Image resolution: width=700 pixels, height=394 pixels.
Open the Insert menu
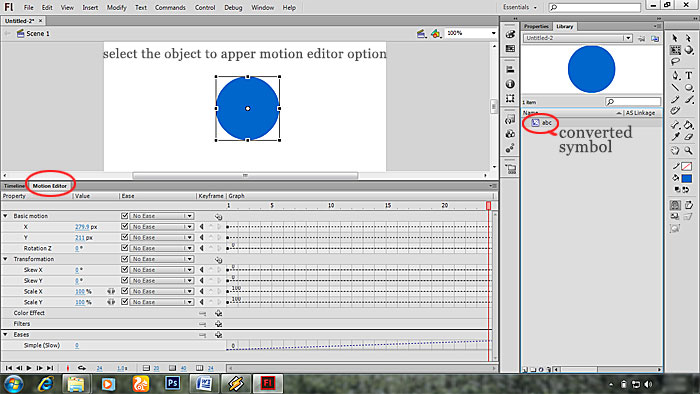(90, 8)
